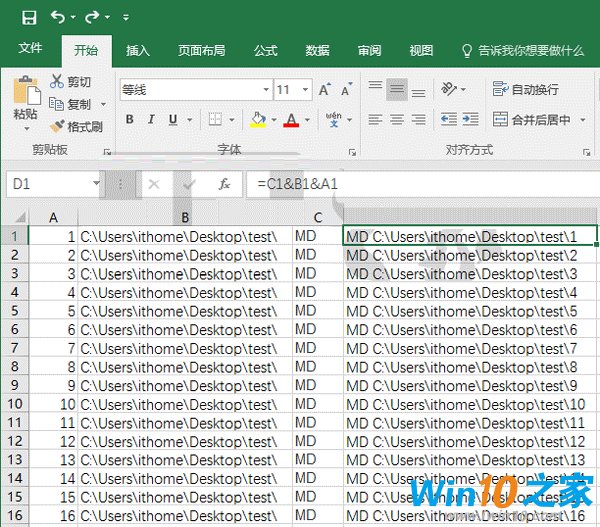Click inside the formula bar text
Viewport: 600px width, 527px height.
coord(420,185)
